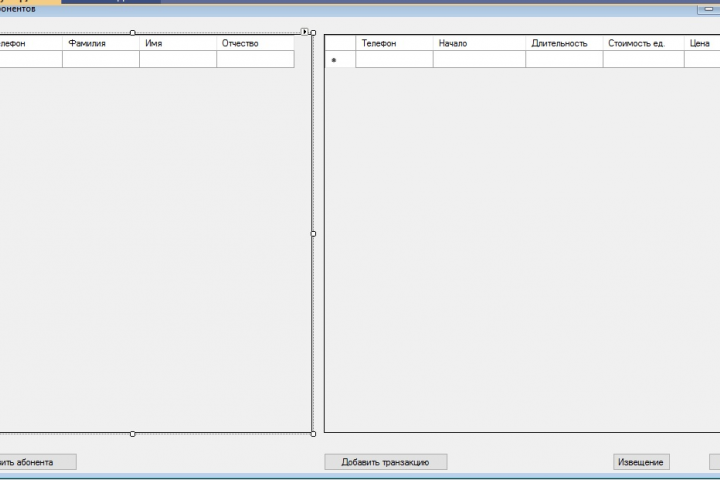720x480 pixels.
Task: Click the right-edge middle sizing handle
Action: click(x=313, y=233)
